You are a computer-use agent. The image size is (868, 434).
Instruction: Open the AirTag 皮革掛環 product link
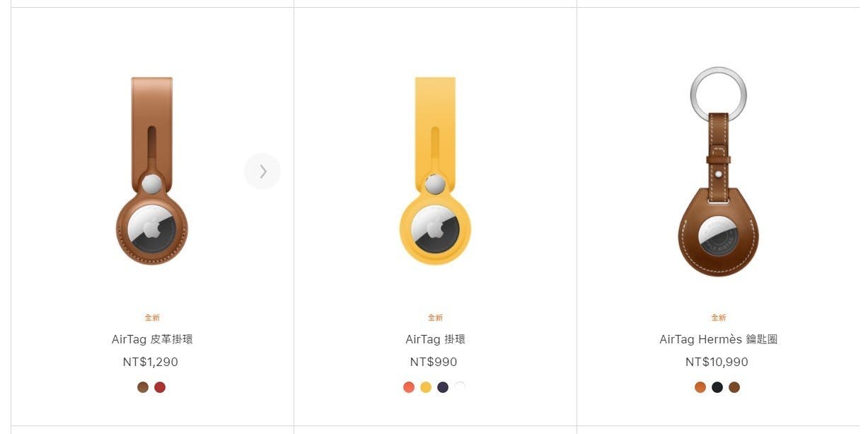(152, 339)
